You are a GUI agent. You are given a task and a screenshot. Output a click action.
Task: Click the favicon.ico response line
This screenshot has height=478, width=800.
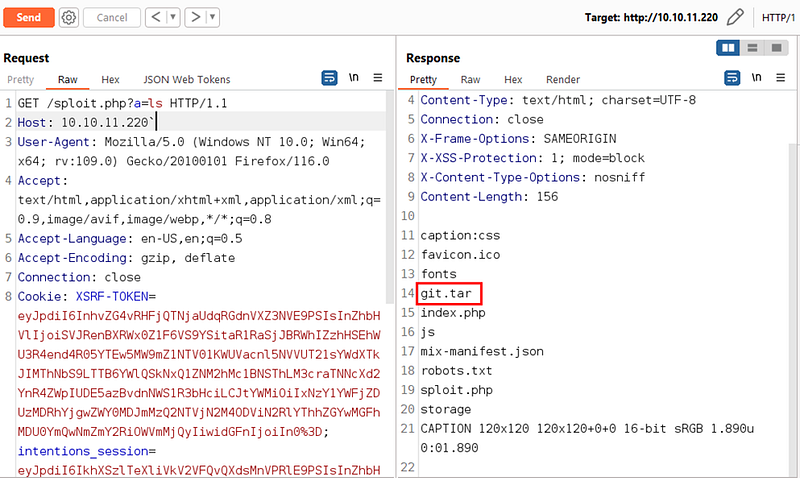coord(460,255)
